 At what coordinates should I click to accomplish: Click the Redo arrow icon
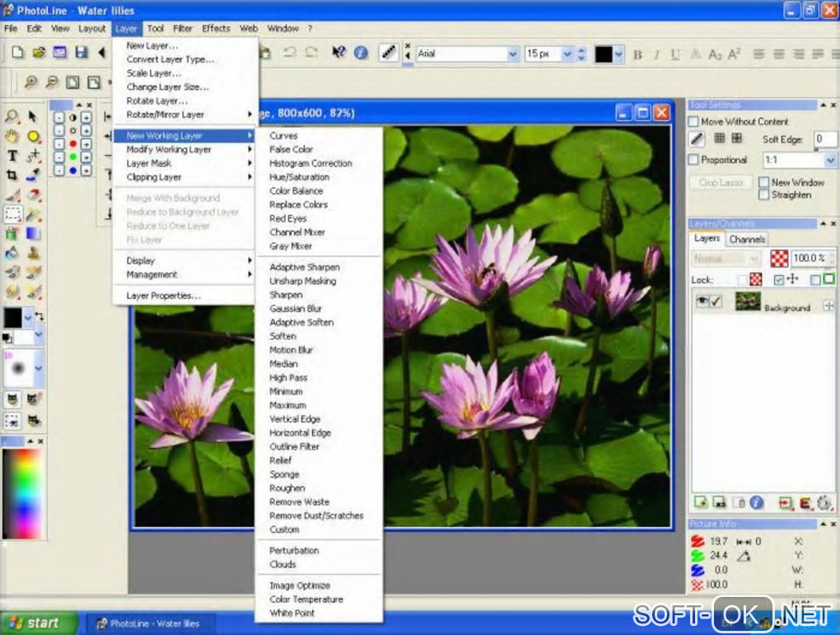tap(311, 52)
